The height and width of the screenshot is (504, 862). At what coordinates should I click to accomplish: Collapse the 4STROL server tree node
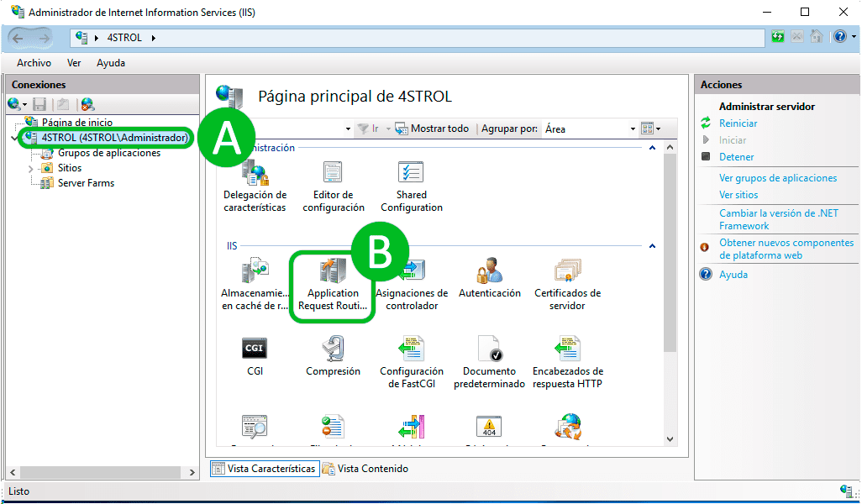14,138
